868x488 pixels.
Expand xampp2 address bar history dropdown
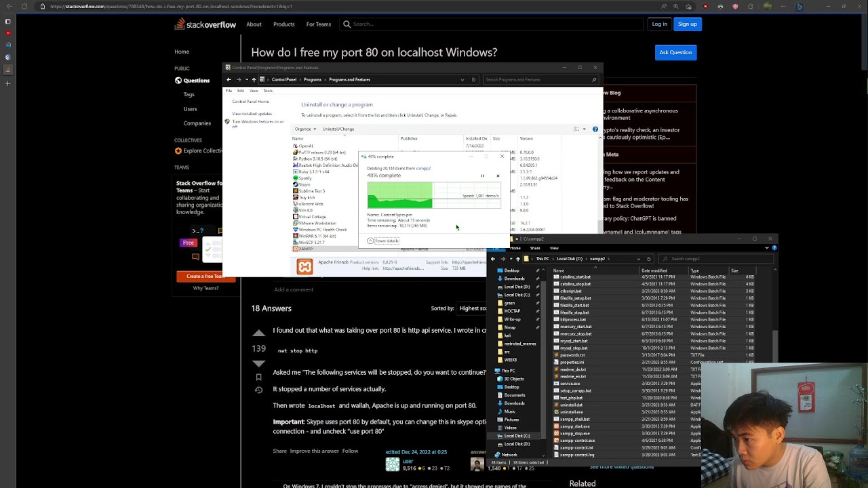[638, 259]
